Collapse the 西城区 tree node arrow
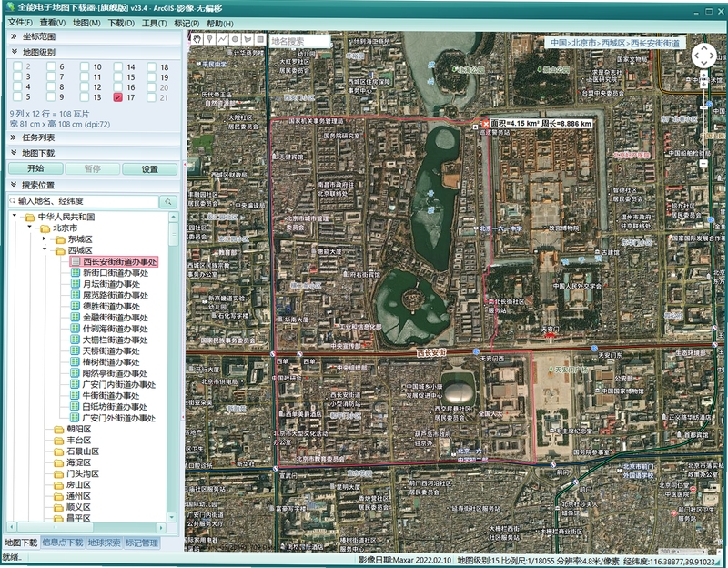This screenshot has width=728, height=568. (45, 249)
